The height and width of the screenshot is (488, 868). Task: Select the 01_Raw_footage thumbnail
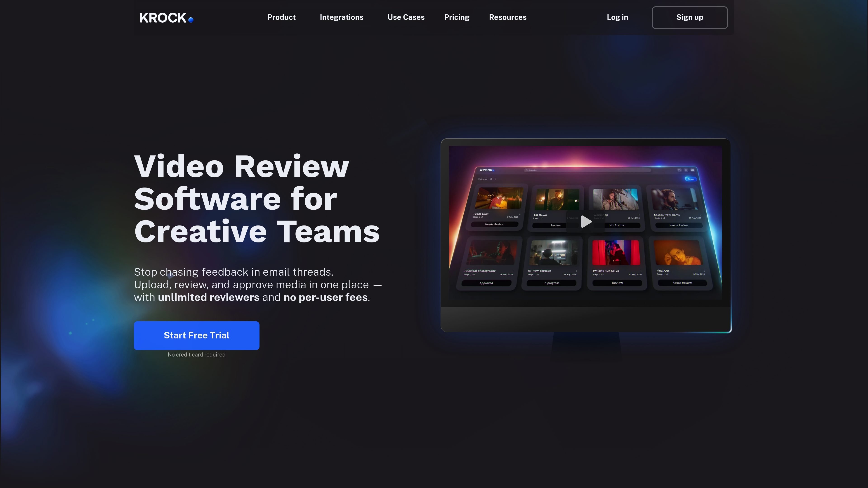coord(554,253)
